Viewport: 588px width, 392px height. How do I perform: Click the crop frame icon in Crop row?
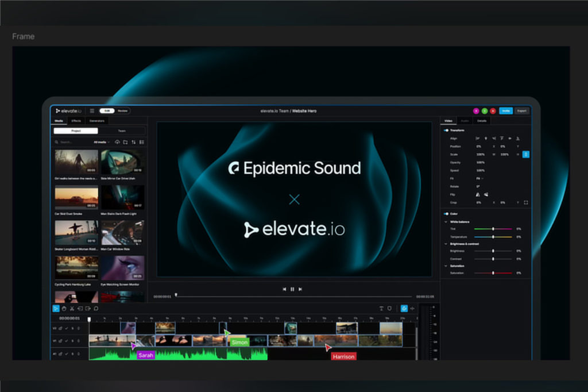tap(526, 202)
